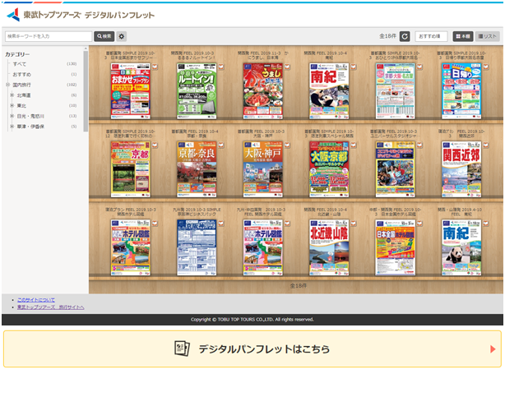
Task: Open viewer icon beside 関西近郊 pamphlet
Action: tap(486, 145)
